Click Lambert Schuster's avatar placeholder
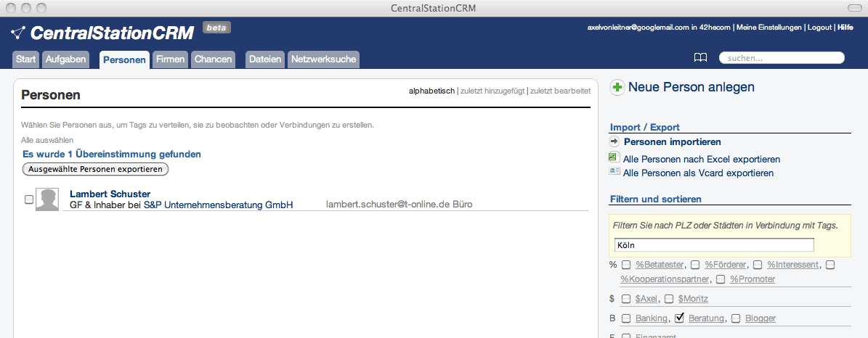The width and height of the screenshot is (868, 338). (x=47, y=199)
